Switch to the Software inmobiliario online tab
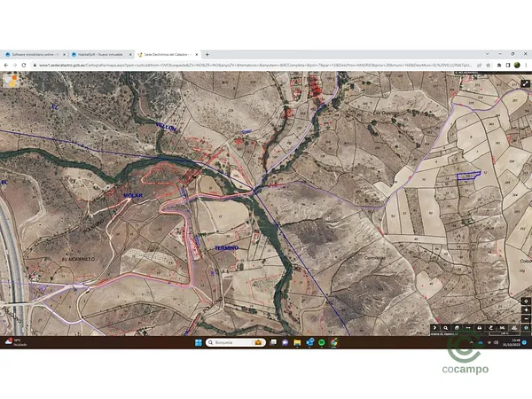Image resolution: width=532 pixels, height=399 pixels. point(34,54)
